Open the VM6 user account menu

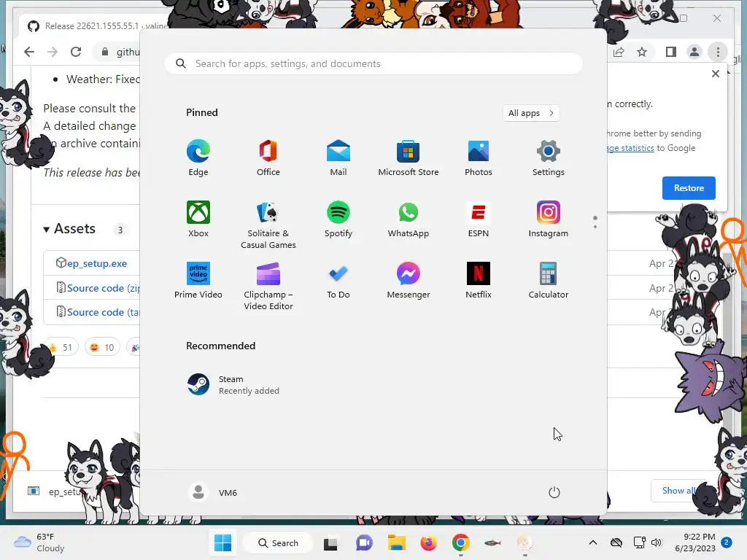[213, 492]
